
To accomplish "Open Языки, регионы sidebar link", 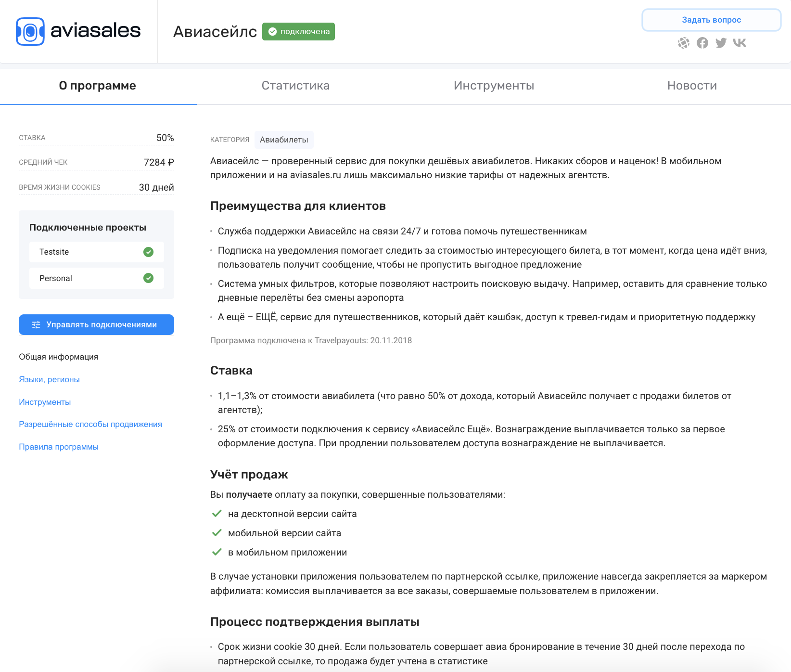I will [x=49, y=379].
